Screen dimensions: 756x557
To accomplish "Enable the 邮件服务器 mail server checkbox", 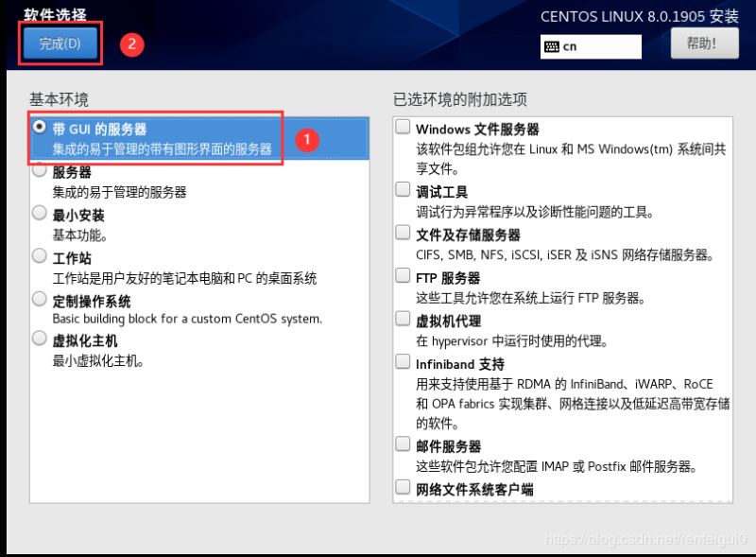I will pyautogui.click(x=404, y=444).
